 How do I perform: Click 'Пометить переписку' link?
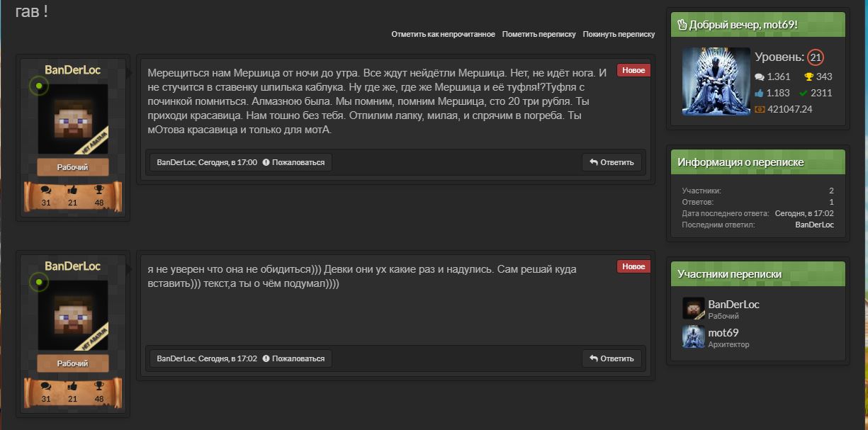coord(539,34)
